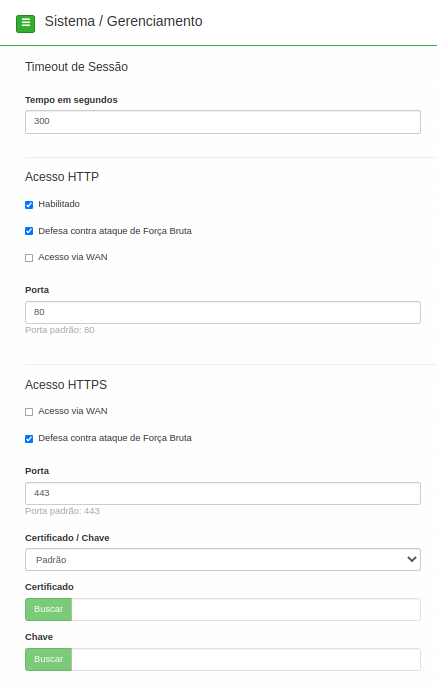Click the HTTPS Porta field showing 443
Screen dimensions: 437x687
pos(223,493)
